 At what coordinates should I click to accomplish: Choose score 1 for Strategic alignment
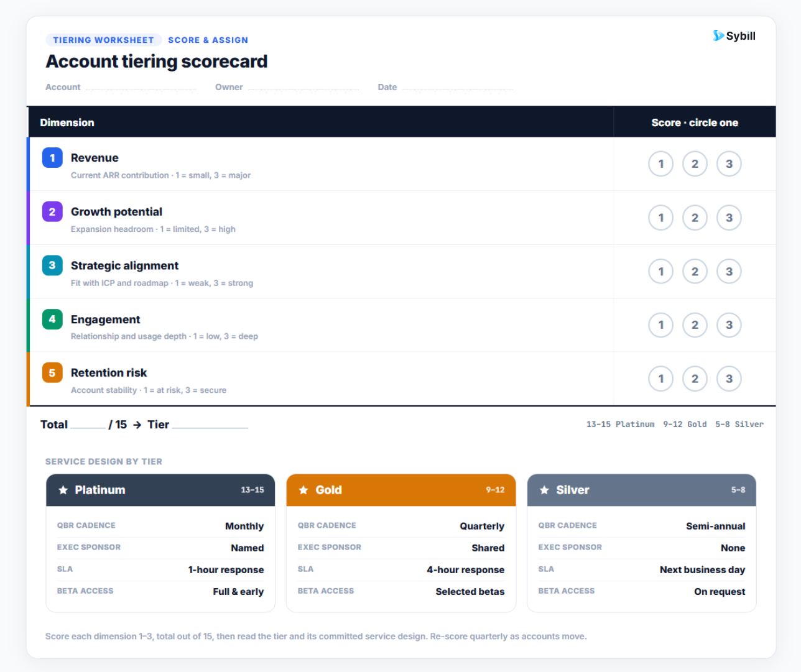coord(661,271)
